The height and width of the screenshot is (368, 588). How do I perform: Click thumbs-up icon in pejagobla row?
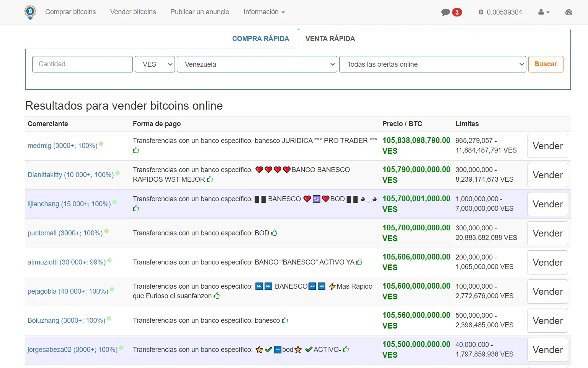click(x=217, y=296)
